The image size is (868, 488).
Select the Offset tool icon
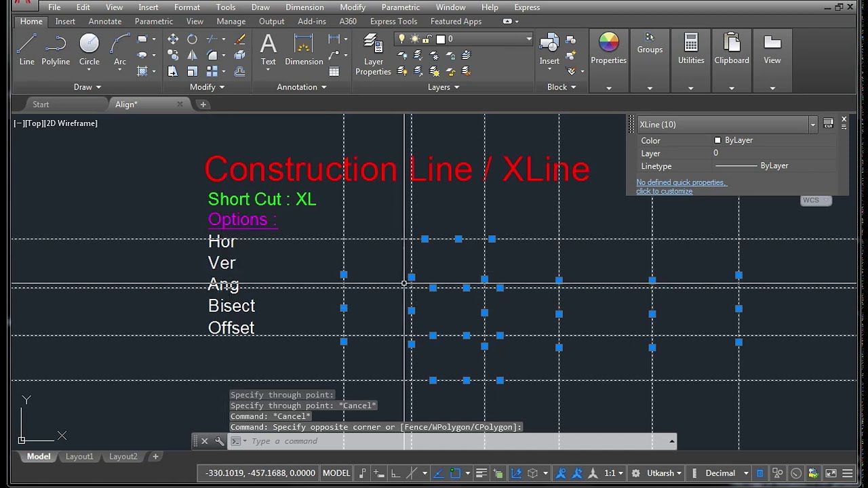point(239,71)
